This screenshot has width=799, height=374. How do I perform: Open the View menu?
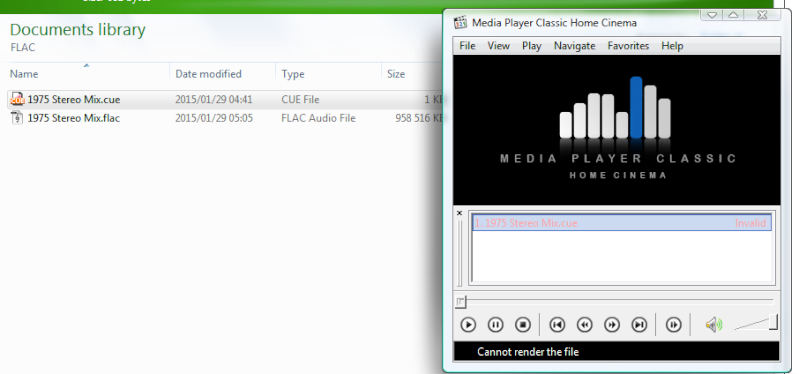(x=498, y=46)
